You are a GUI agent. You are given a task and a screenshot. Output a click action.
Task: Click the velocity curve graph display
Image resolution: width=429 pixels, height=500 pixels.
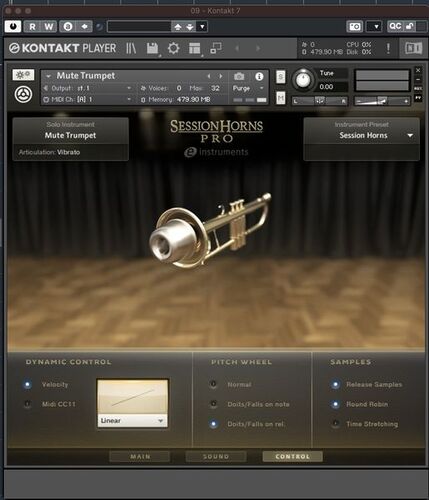(132, 397)
